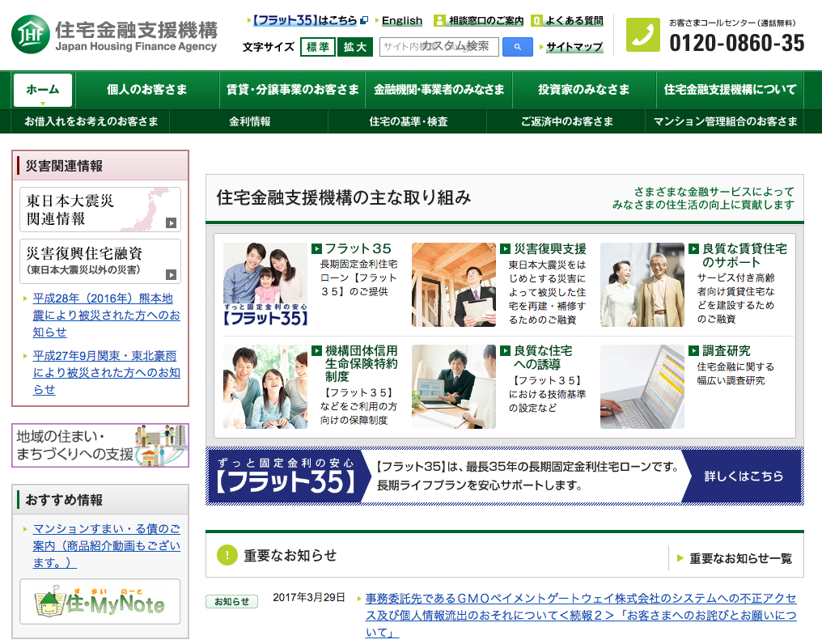This screenshot has width=822, height=644.
Task: Click the 相談窓口のご案内 person icon link
Action: click(439, 21)
